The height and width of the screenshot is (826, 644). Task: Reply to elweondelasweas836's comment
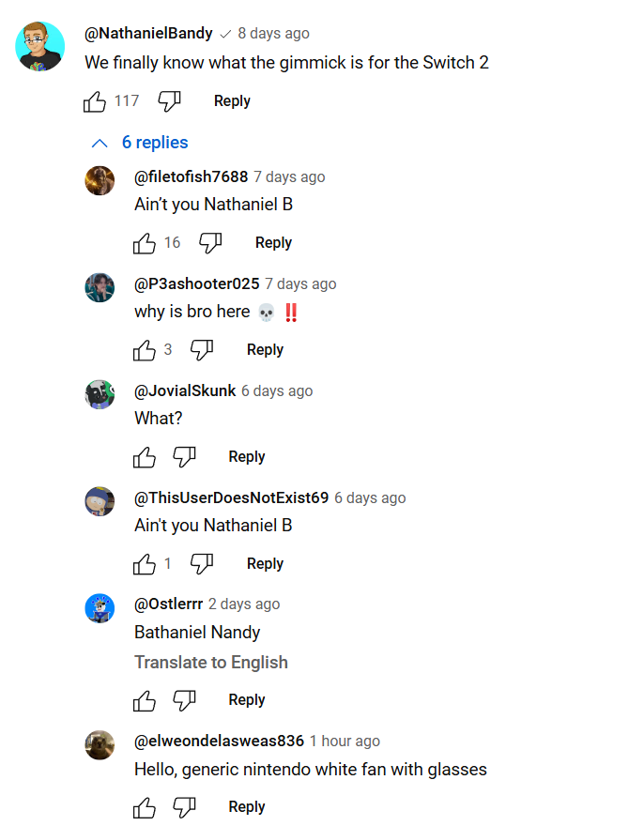(x=247, y=807)
